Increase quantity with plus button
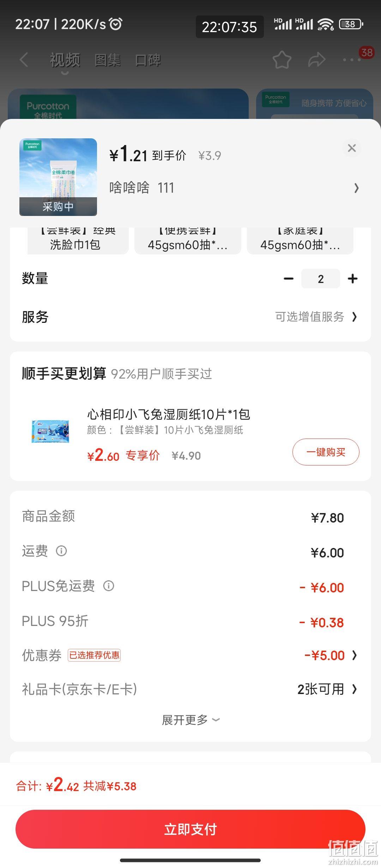 coord(352,279)
